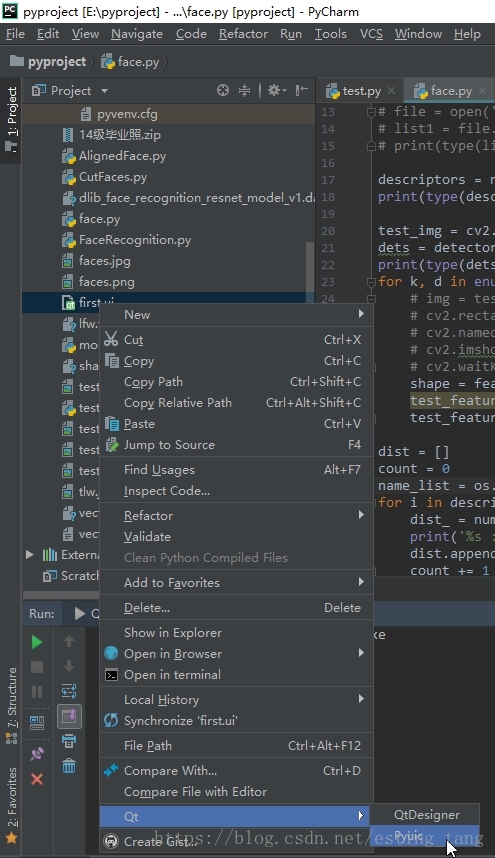Open the FaceRecognition.py file in tree
This screenshot has height=858, width=495.
135,240
